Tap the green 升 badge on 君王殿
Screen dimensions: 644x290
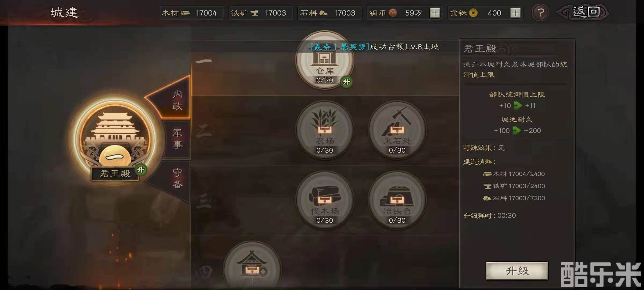pos(141,170)
